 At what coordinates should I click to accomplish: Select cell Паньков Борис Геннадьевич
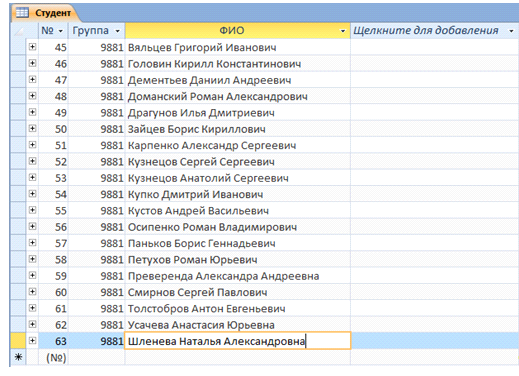point(238,243)
